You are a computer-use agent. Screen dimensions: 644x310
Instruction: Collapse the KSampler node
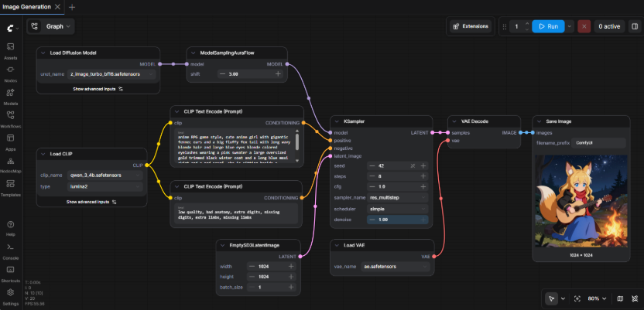336,122
